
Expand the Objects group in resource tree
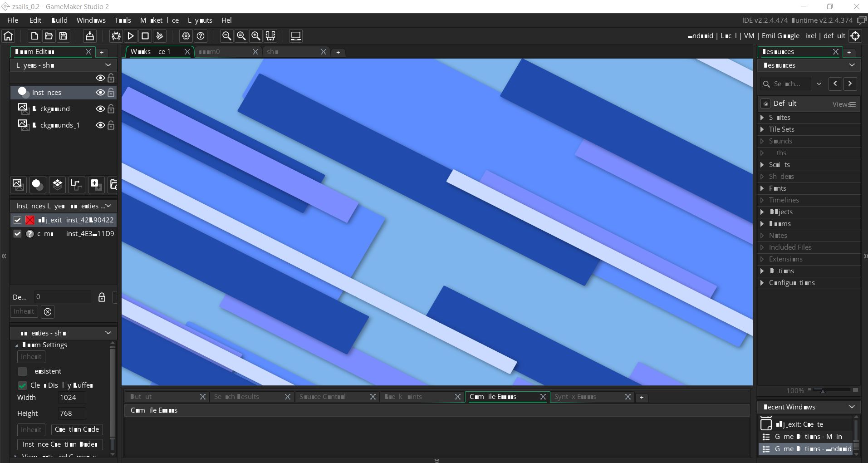pos(762,212)
